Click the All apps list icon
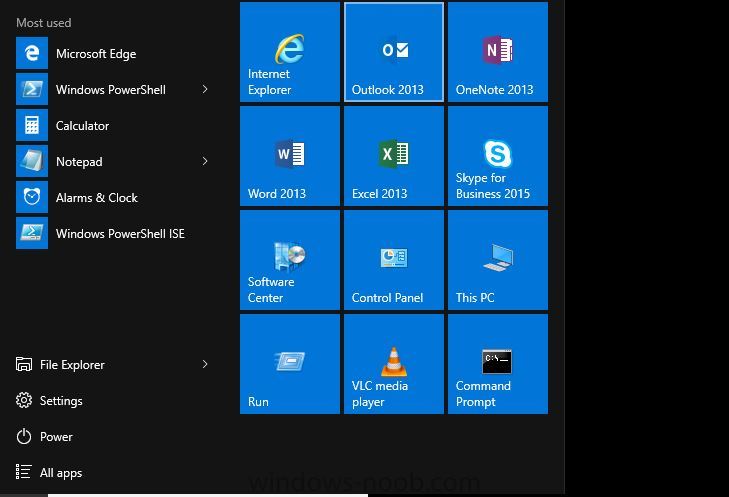This screenshot has width=729, height=497. (x=24, y=472)
